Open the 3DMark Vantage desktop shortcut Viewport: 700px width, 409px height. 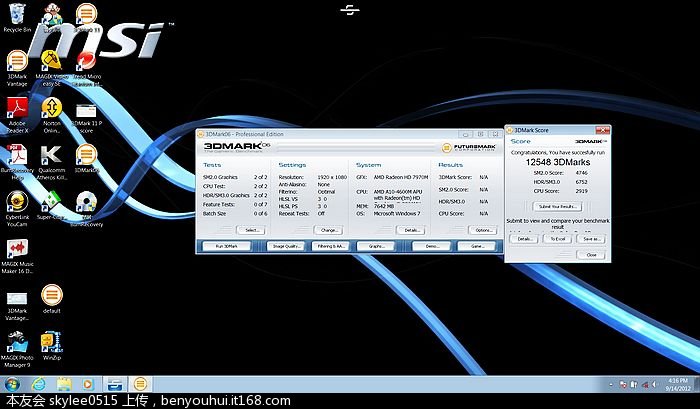[x=17, y=68]
